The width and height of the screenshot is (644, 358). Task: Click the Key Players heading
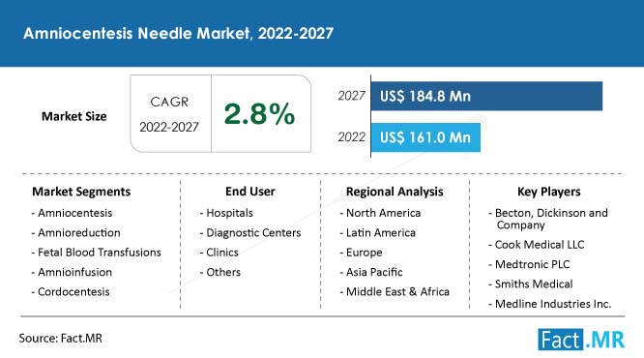548,192
